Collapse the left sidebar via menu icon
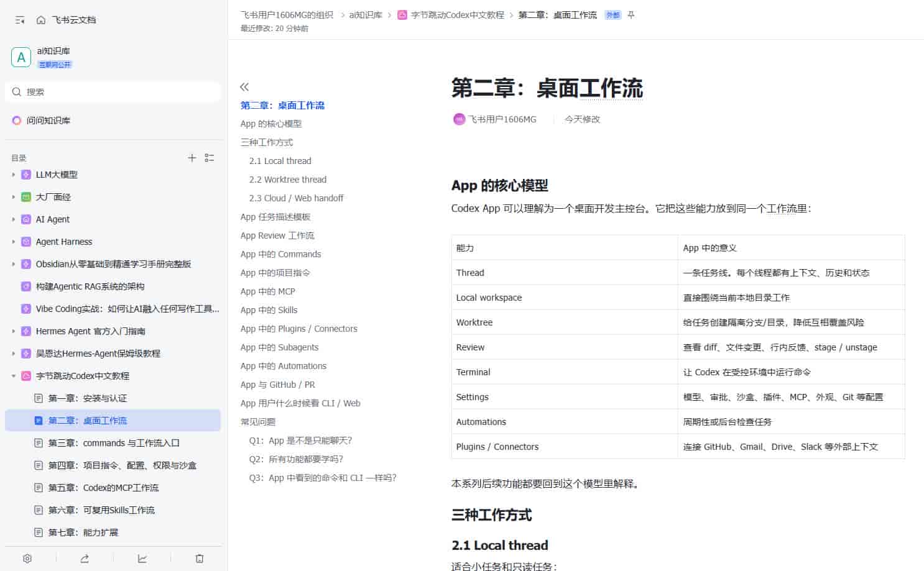The image size is (924, 571). click(x=20, y=20)
